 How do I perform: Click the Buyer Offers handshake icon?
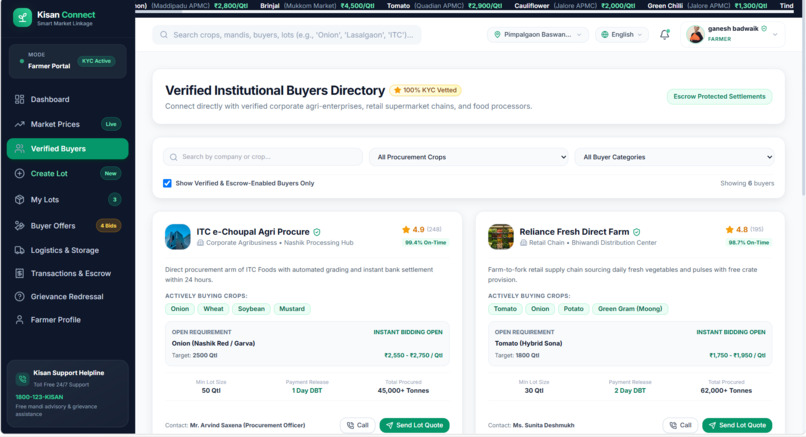[20, 225]
